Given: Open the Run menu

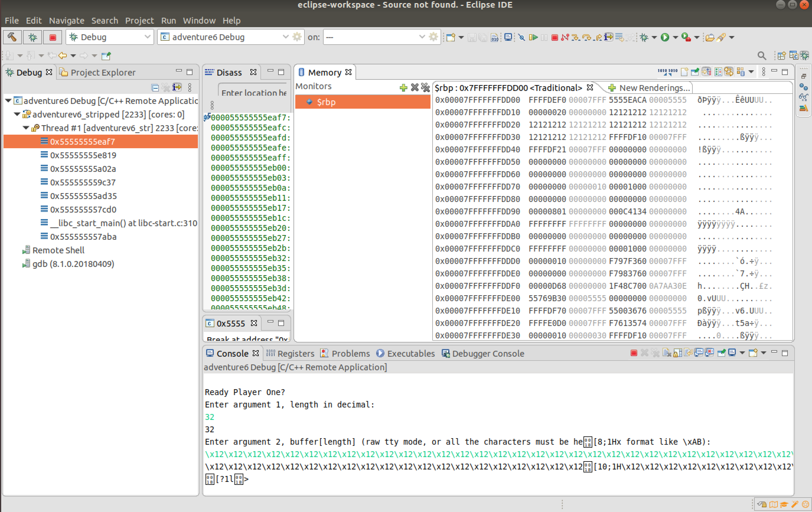Looking at the screenshot, I should tap(168, 21).
